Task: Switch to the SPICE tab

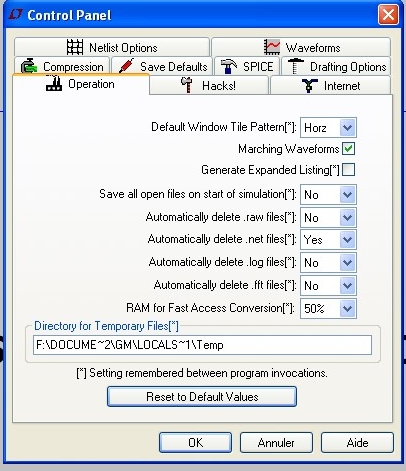Action: coord(247,66)
